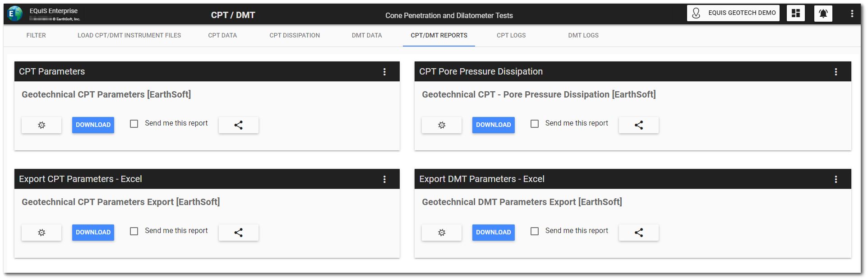Open the top-right header kebab menu
This screenshot has height=280, width=868.
[852, 14]
